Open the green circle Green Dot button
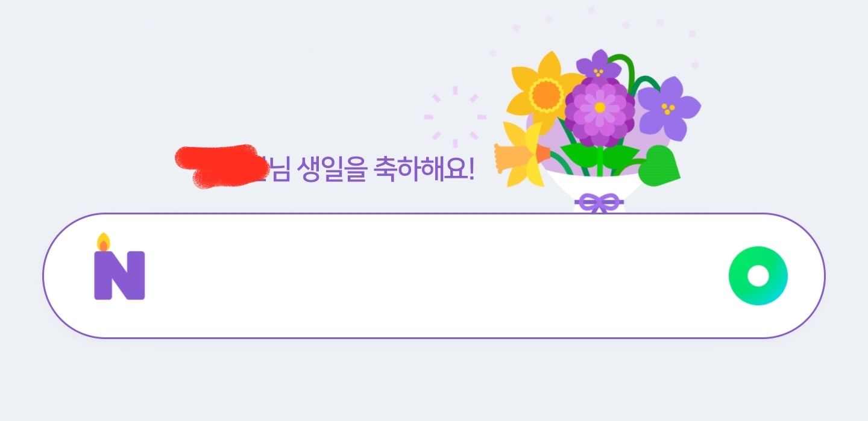 click(x=758, y=276)
